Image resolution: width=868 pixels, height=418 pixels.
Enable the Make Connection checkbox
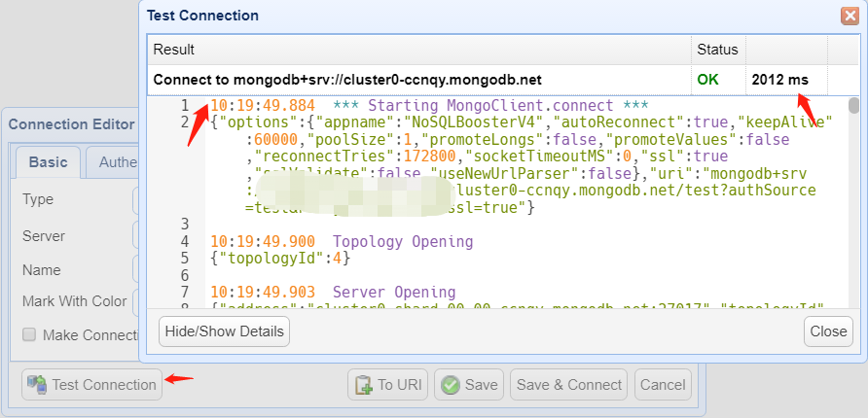tap(29, 334)
